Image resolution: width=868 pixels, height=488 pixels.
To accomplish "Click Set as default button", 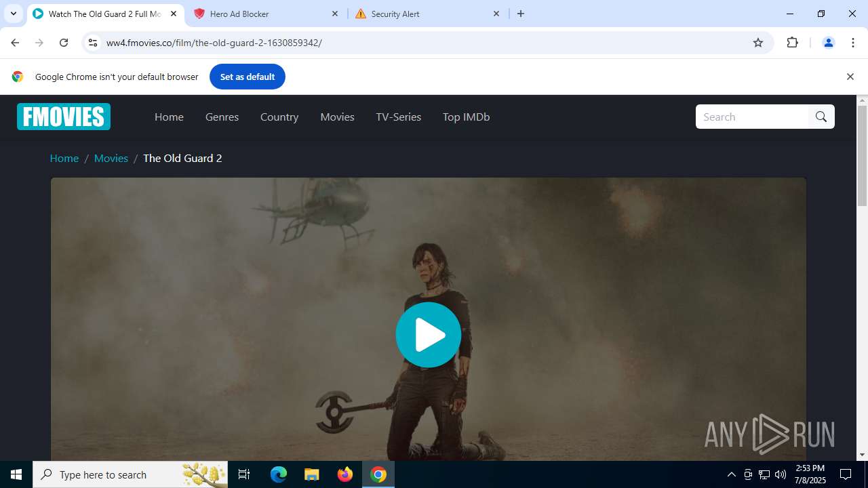I will click(248, 77).
